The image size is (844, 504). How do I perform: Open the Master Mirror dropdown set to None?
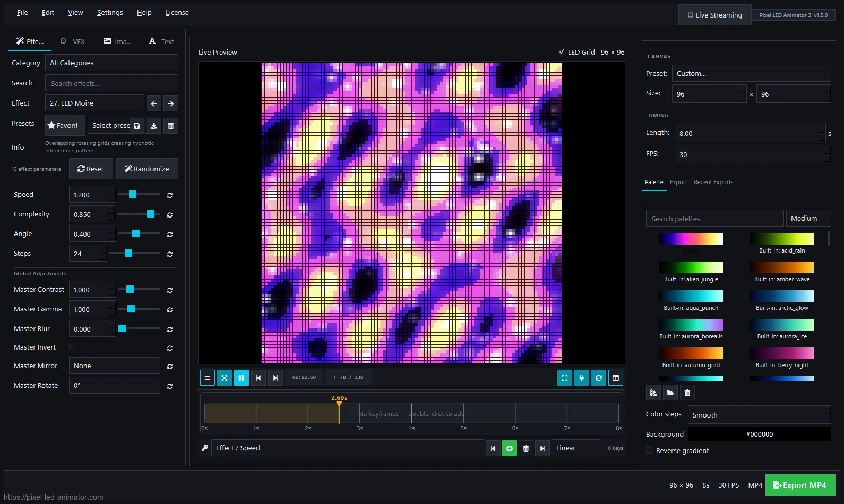pyautogui.click(x=115, y=366)
